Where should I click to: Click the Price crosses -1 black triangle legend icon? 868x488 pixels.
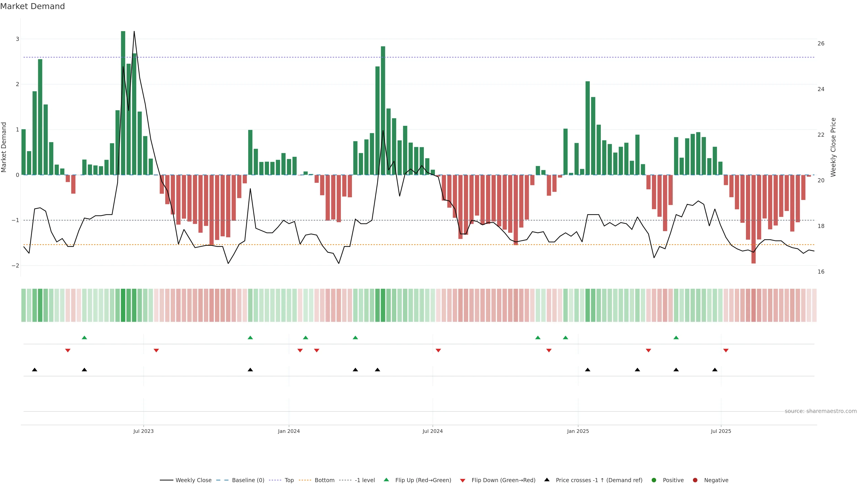click(x=547, y=480)
